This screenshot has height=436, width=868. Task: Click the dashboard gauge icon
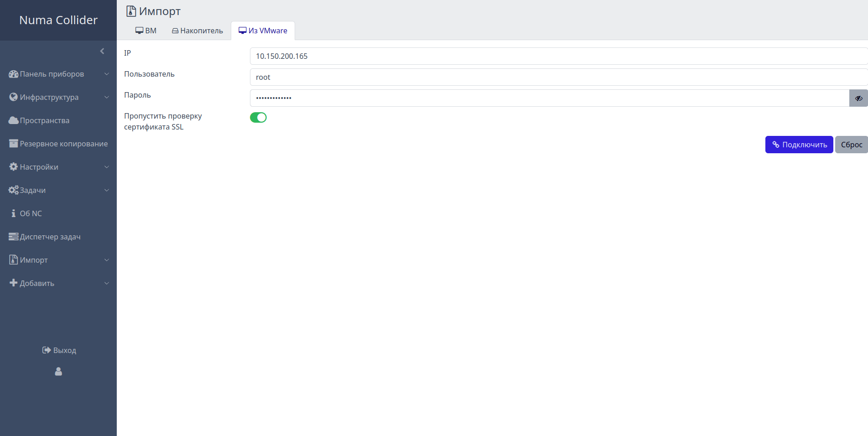(14, 74)
